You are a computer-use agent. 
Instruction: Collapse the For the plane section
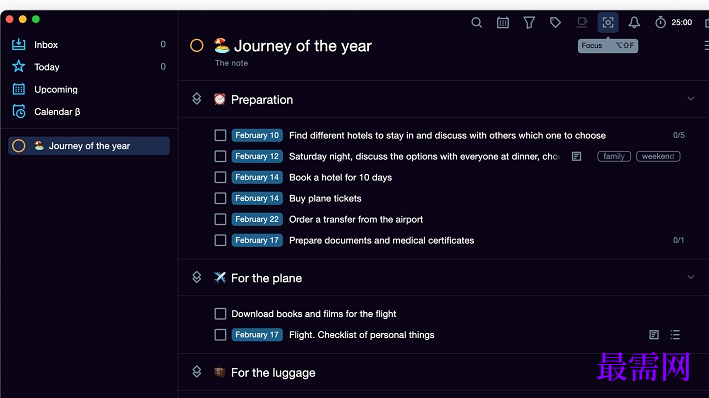click(x=690, y=277)
